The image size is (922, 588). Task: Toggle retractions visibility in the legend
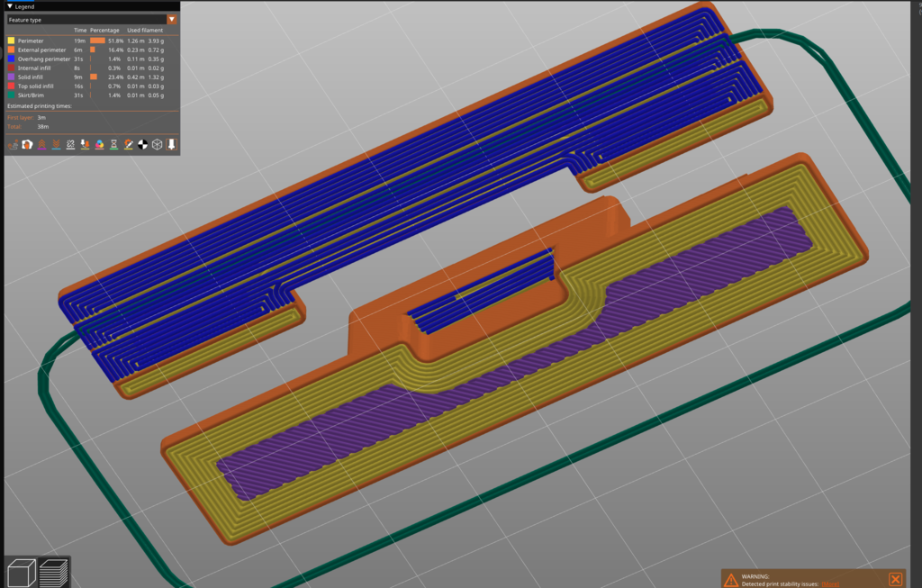pos(41,144)
